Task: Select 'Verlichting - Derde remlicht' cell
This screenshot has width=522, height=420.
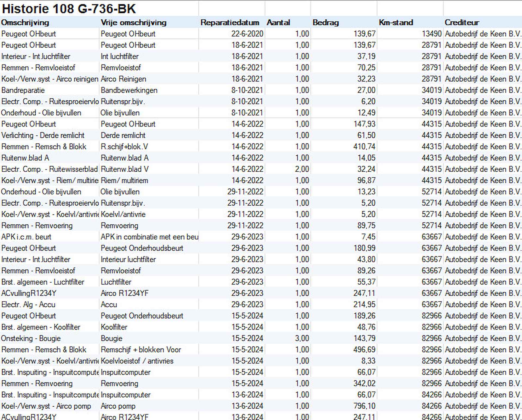Action: click(x=43, y=135)
